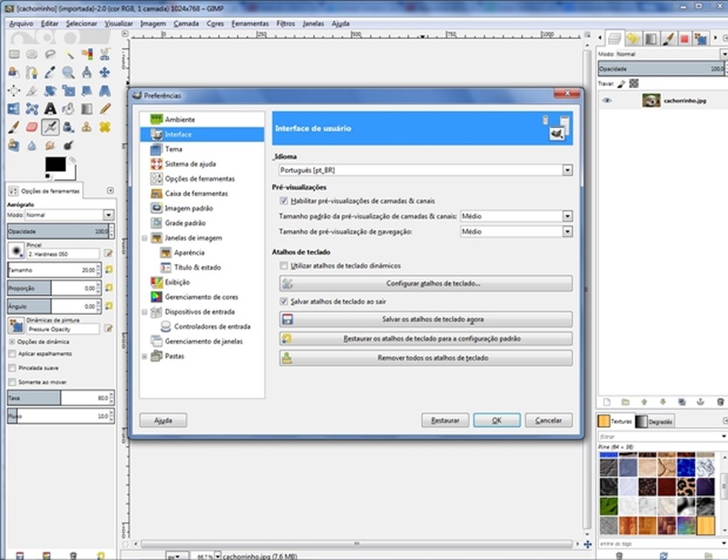Viewport: 728px width, 560px height.
Task: Click 'Configurar atalhos de teclado...' button
Action: click(425, 283)
